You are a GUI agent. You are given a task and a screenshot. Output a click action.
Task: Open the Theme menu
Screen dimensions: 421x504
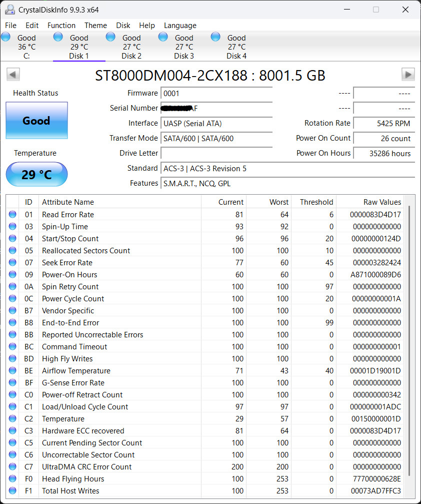point(95,26)
